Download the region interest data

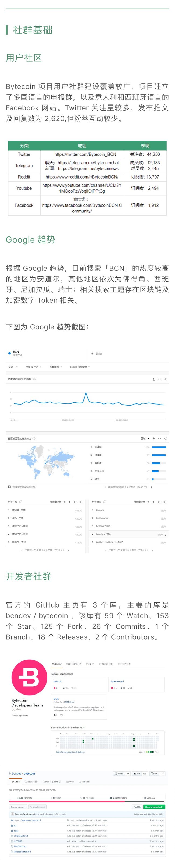(x=154, y=438)
